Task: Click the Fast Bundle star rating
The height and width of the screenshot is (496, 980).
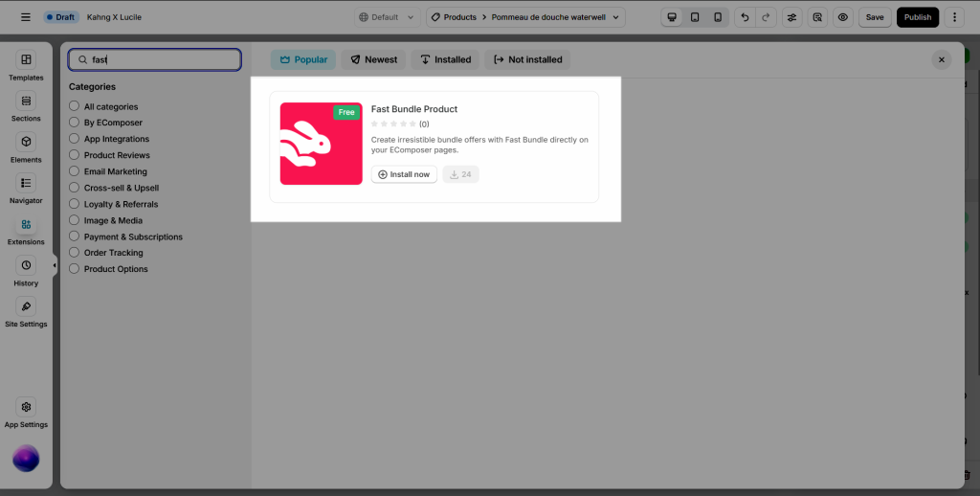Action: click(x=393, y=124)
